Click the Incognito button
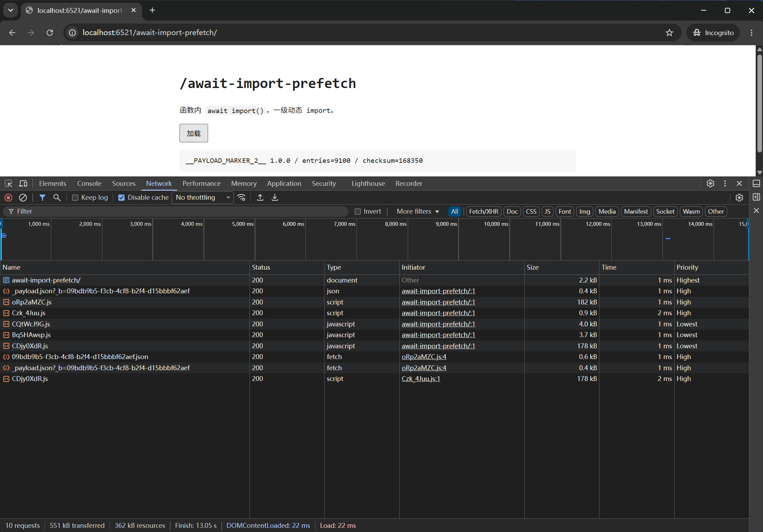Screen dimensions: 763x532 [713, 33]
